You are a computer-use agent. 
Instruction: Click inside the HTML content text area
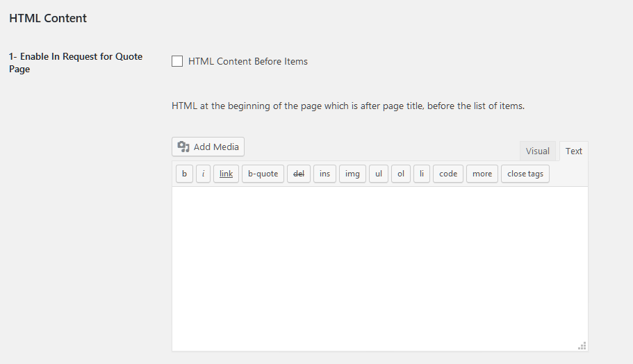click(380, 269)
